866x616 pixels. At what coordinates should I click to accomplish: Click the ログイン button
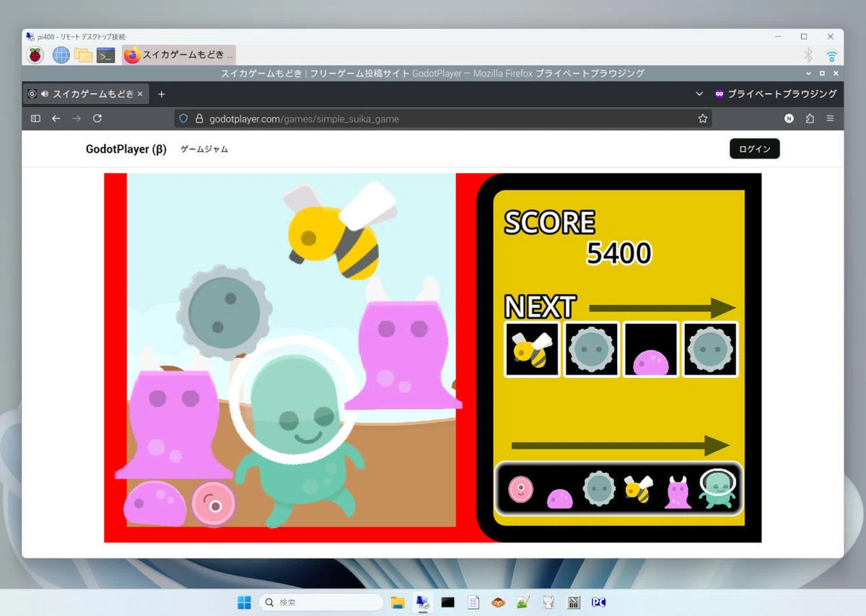click(x=755, y=149)
